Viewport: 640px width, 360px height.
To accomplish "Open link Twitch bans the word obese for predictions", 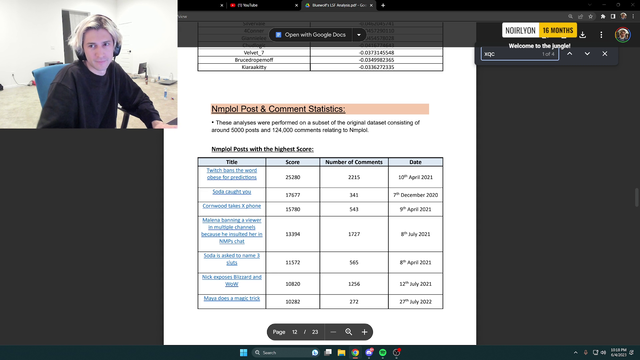I will (231, 174).
